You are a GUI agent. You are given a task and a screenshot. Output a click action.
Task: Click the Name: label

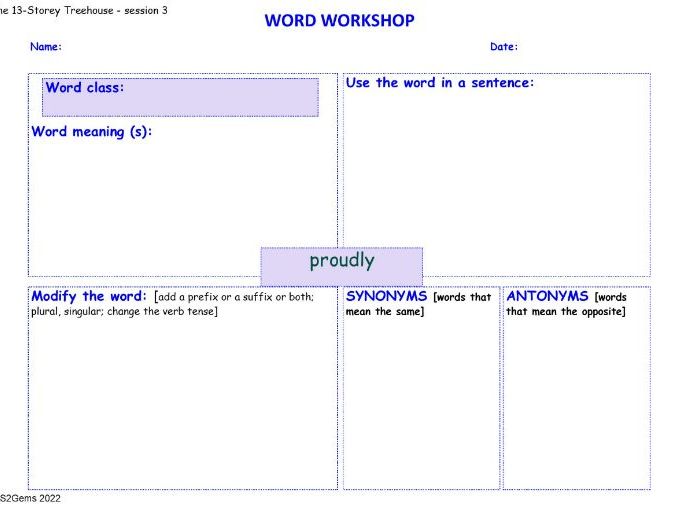coord(46,47)
